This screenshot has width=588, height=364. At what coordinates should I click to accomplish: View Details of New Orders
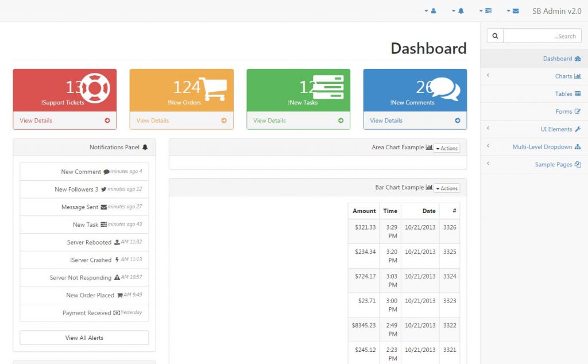point(181,121)
